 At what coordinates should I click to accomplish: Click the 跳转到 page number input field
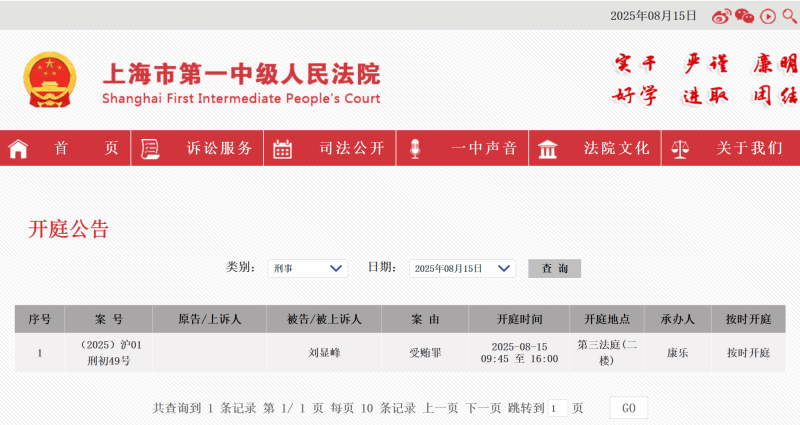558,408
